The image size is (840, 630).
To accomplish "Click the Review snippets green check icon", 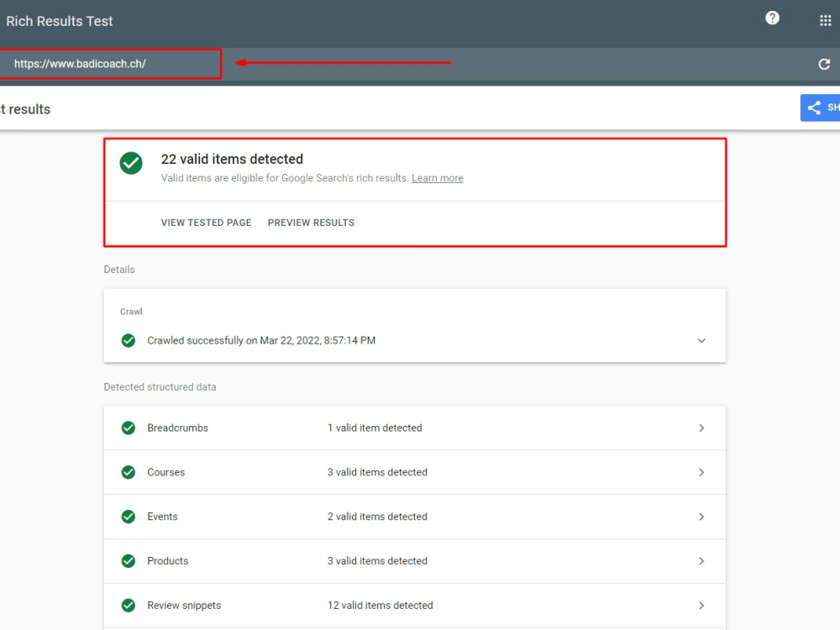I will click(128, 606).
